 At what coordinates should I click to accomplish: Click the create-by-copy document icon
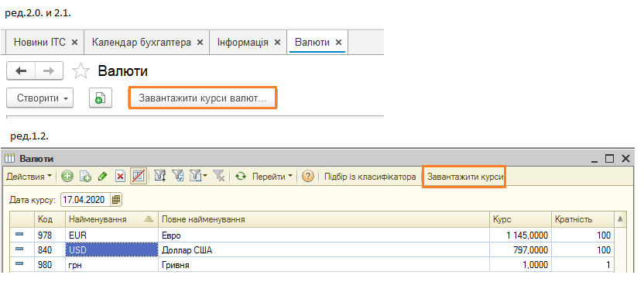click(101, 98)
